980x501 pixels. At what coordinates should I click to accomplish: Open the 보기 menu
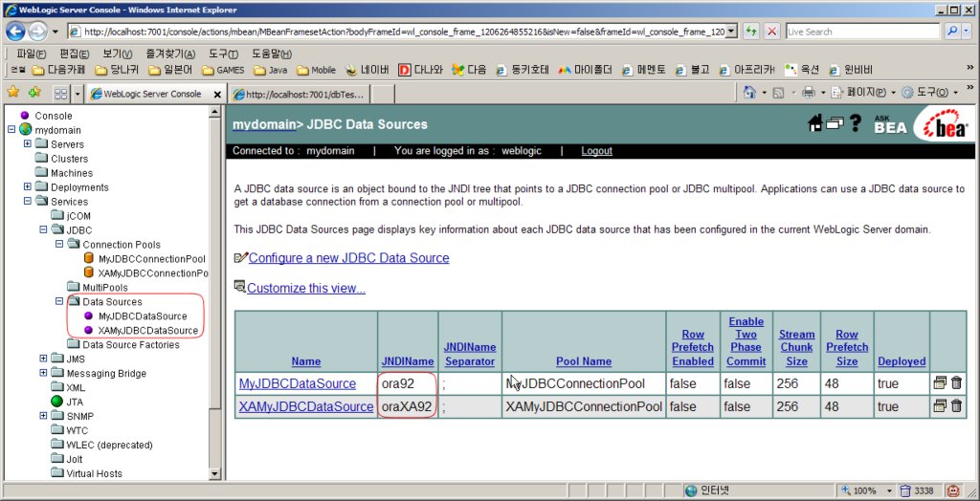pos(118,54)
